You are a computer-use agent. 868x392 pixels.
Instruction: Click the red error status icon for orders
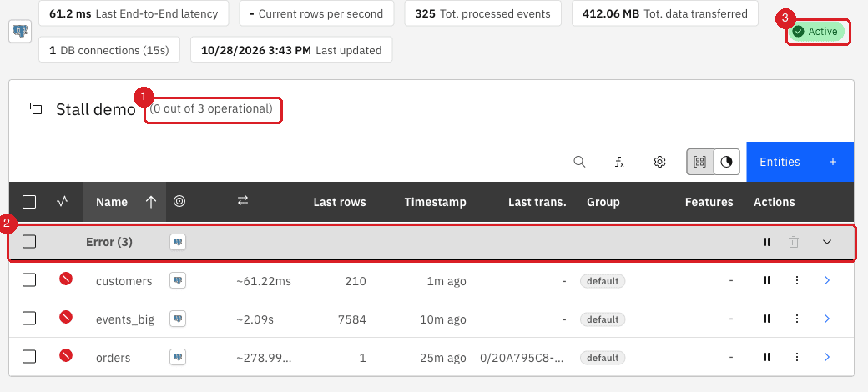(x=66, y=356)
